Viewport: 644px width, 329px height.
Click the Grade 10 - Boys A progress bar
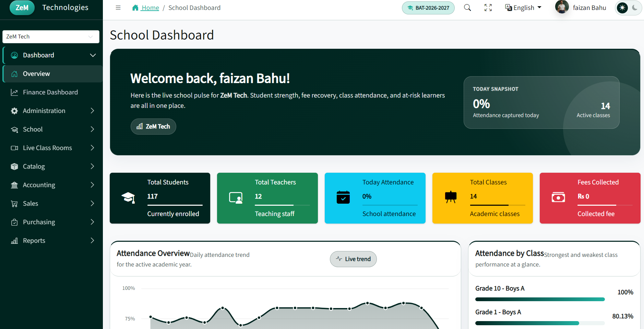540,299
